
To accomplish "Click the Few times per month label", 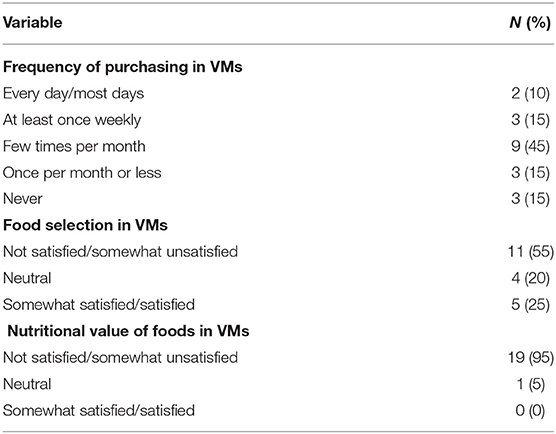I will (x=74, y=146).
